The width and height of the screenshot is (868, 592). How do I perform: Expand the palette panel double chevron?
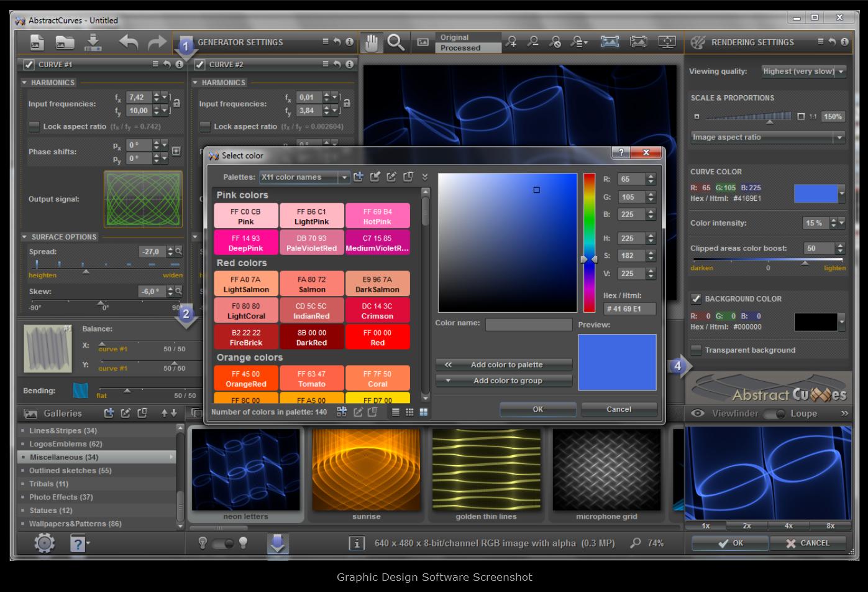pyautogui.click(x=425, y=177)
